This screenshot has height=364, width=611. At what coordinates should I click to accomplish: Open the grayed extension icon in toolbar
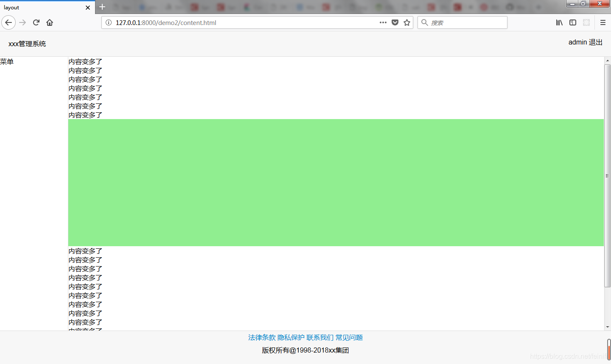point(586,22)
